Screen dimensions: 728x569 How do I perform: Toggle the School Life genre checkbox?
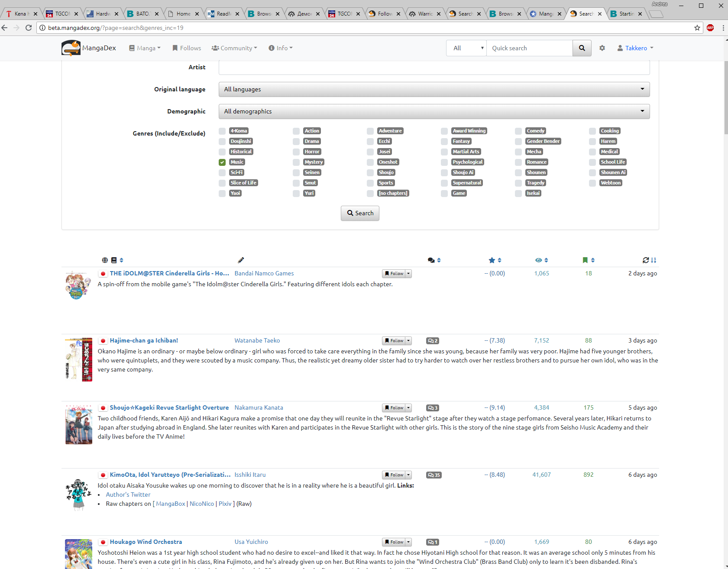[x=592, y=162]
